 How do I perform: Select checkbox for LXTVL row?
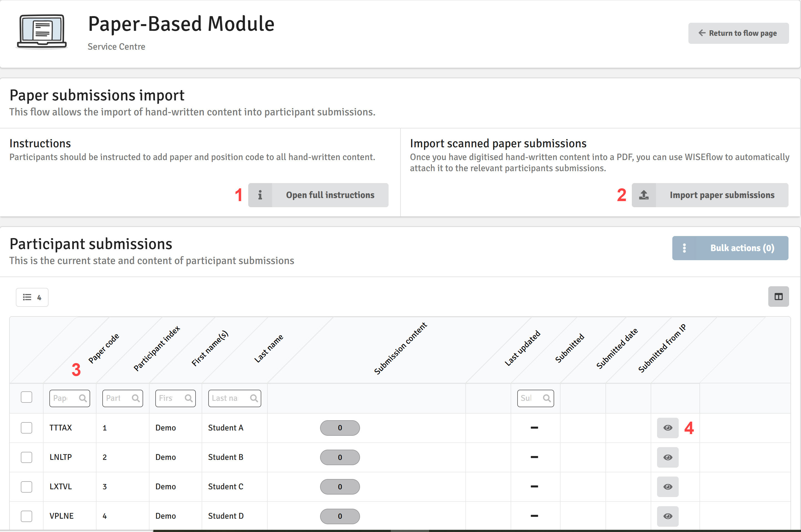coord(26,487)
